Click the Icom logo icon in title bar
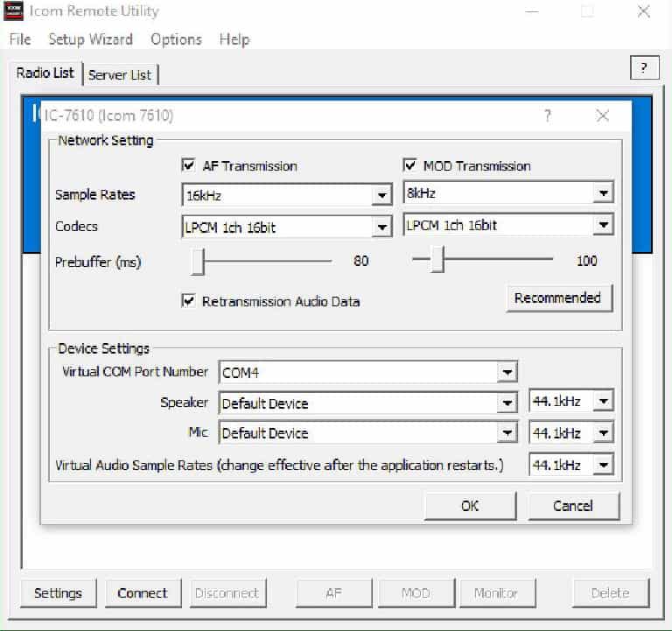This screenshot has height=631, width=672. coord(14,11)
